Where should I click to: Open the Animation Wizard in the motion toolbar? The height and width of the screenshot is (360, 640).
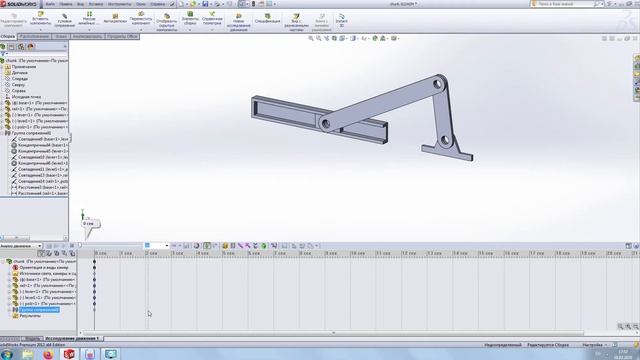[196, 246]
